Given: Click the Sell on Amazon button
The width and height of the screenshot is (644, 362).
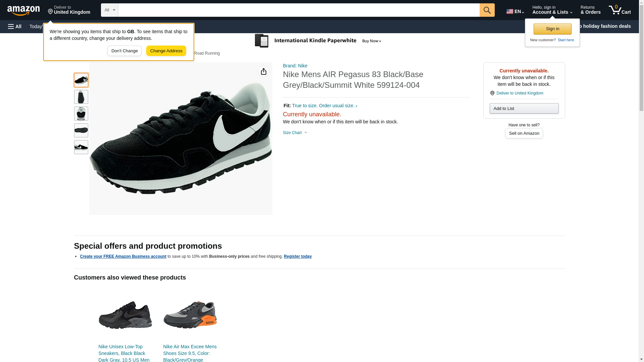Looking at the screenshot, I should click(x=524, y=133).
